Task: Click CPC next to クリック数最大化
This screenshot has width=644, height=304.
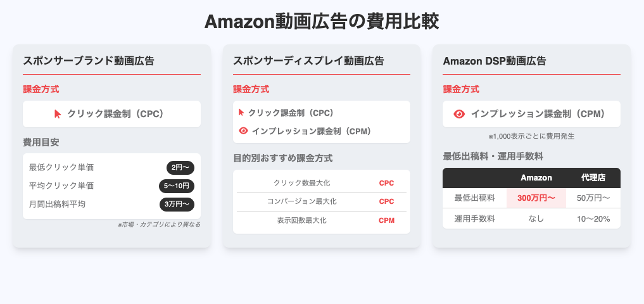Action: coord(386,183)
